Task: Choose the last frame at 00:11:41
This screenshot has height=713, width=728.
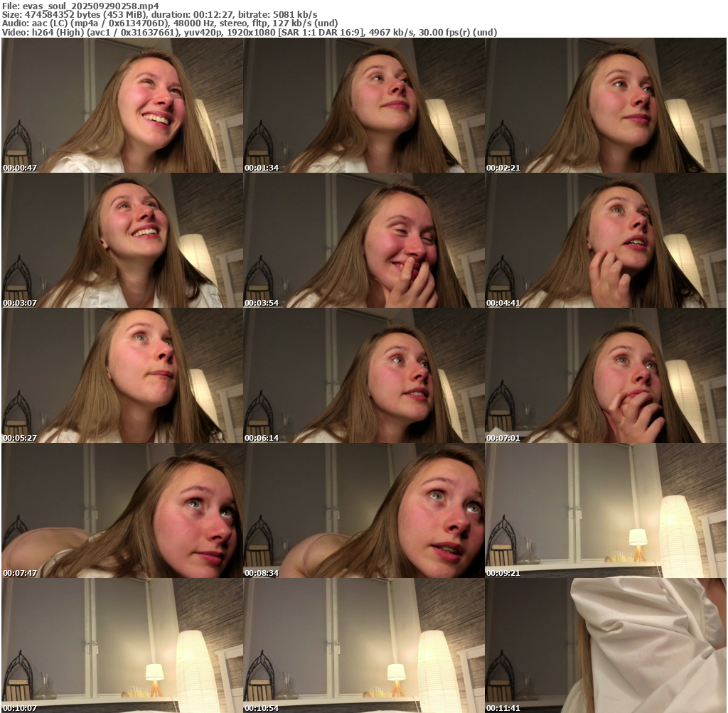Action: coord(606,645)
